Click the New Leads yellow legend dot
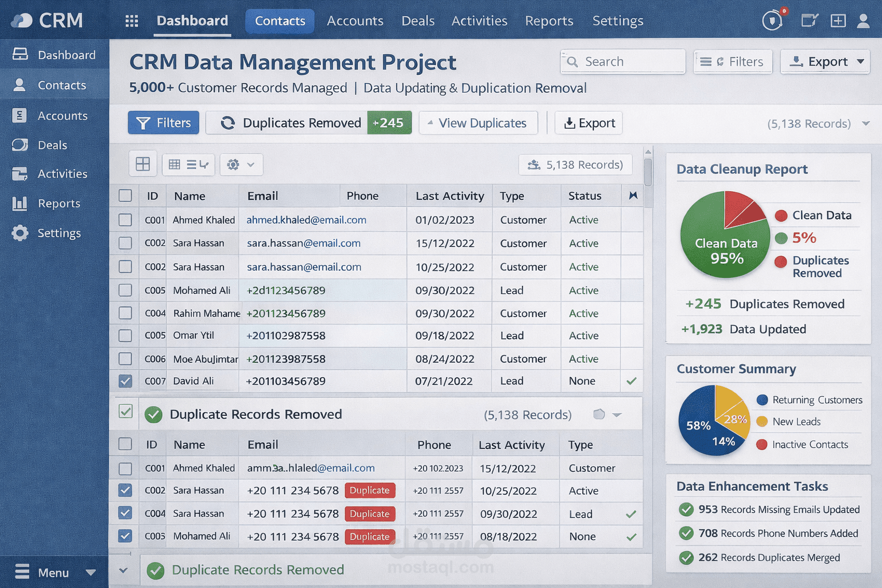Image resolution: width=882 pixels, height=588 pixels. coord(762,421)
